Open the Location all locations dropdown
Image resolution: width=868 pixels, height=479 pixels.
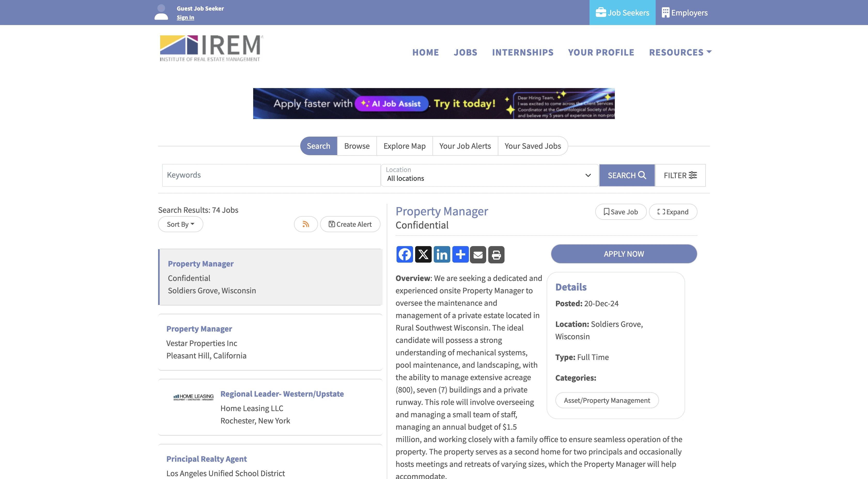[489, 175]
